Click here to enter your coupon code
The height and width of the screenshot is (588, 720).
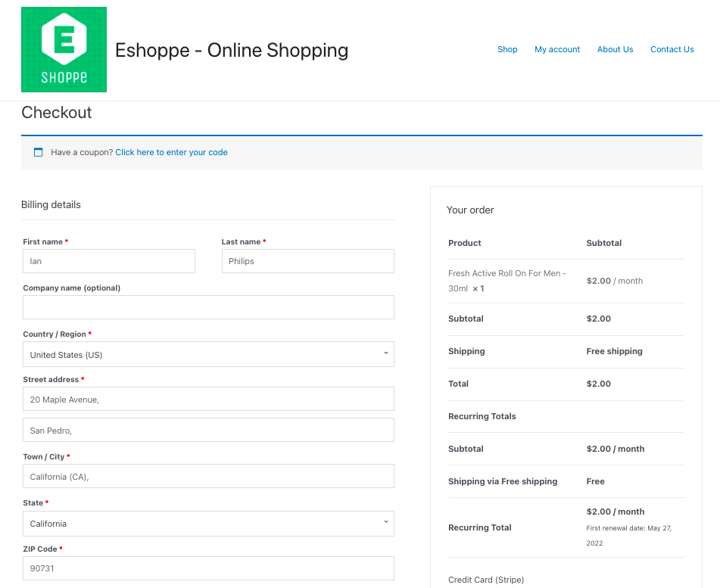click(171, 152)
